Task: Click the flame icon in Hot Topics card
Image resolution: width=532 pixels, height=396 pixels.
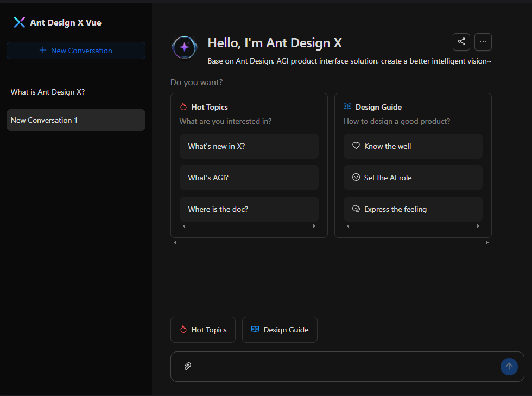Action: coord(183,107)
